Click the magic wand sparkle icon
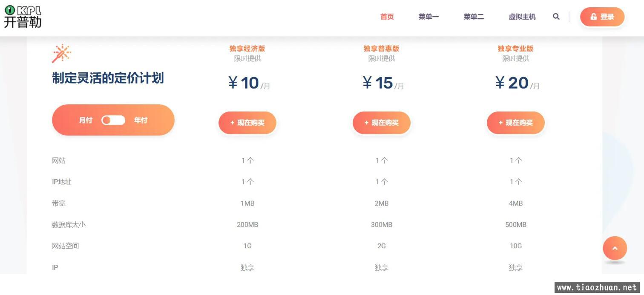The image size is (644, 295). 61,53
